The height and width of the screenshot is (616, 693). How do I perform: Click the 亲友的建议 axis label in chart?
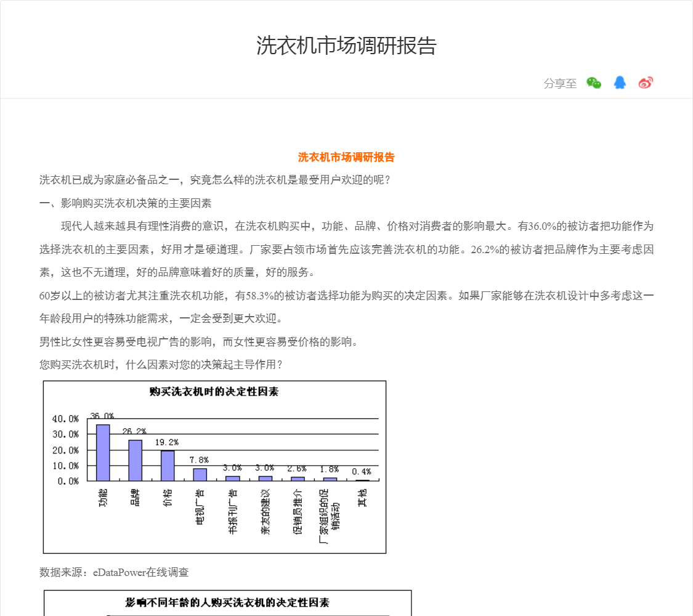[265, 511]
